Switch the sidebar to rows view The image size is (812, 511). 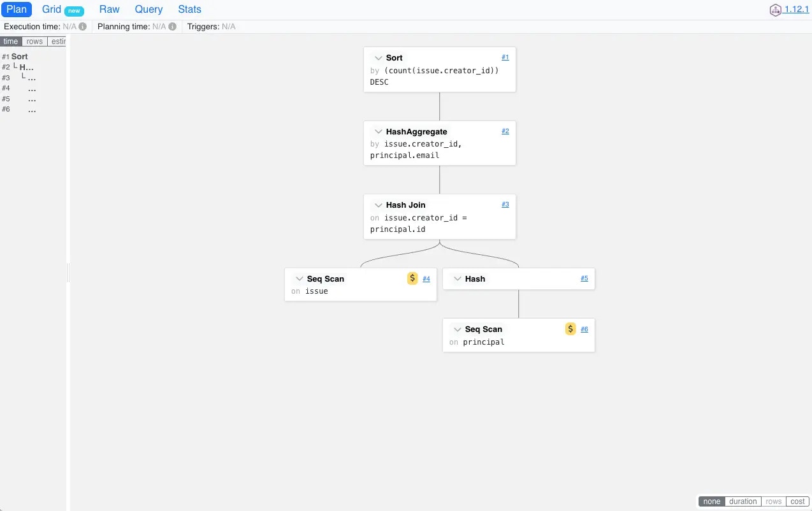[34, 41]
